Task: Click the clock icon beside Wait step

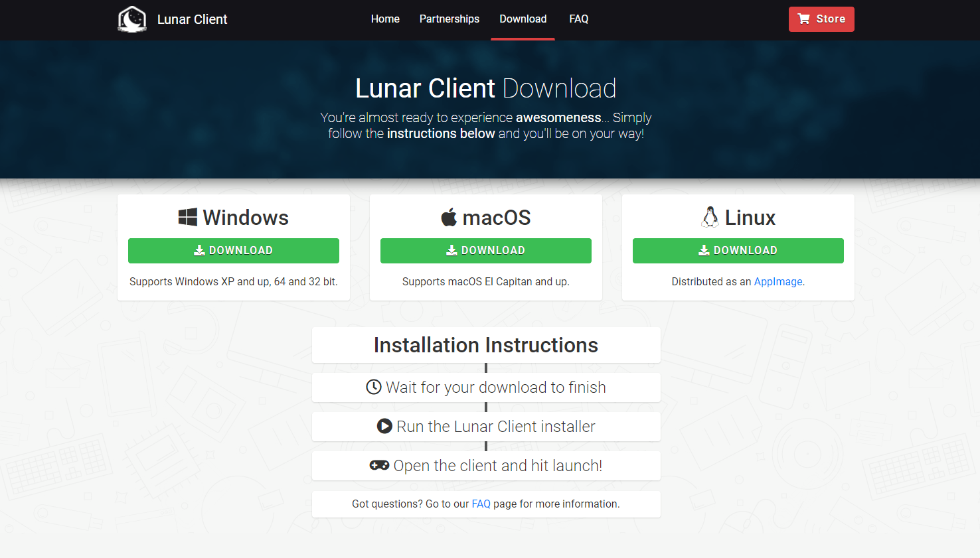Action: [x=374, y=387]
